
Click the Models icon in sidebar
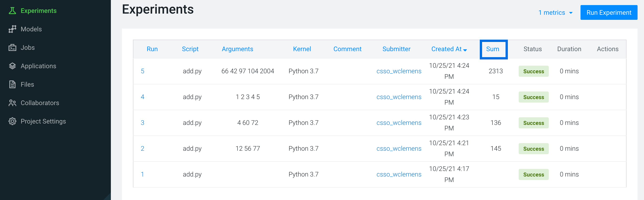(x=12, y=29)
